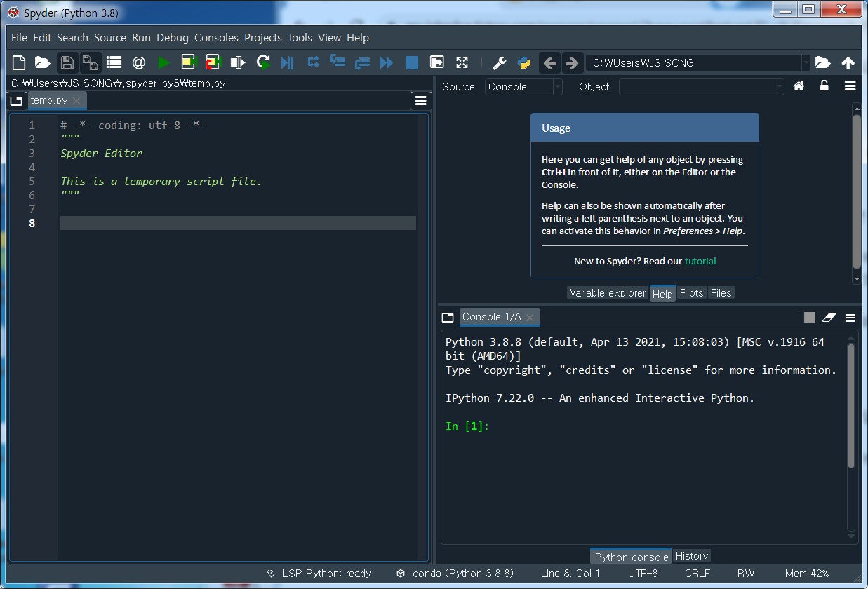Go to Help pane home page
This screenshot has height=589, width=868.
pos(799,86)
